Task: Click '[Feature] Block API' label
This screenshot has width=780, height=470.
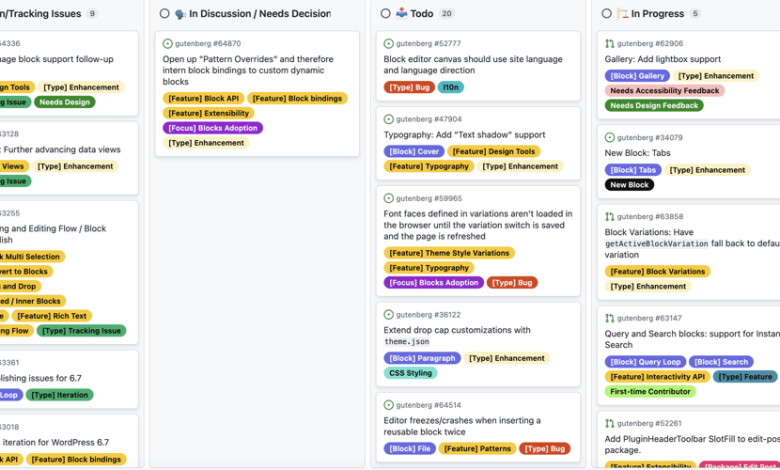Action: pyautogui.click(x=203, y=98)
